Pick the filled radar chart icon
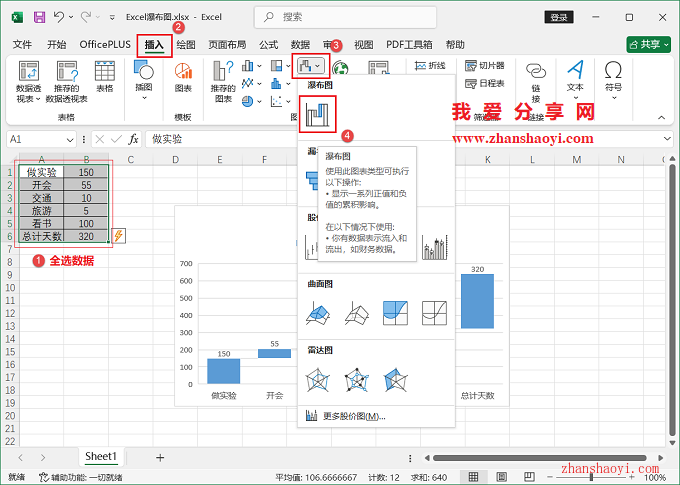This screenshot has height=485, width=680. 395,380
